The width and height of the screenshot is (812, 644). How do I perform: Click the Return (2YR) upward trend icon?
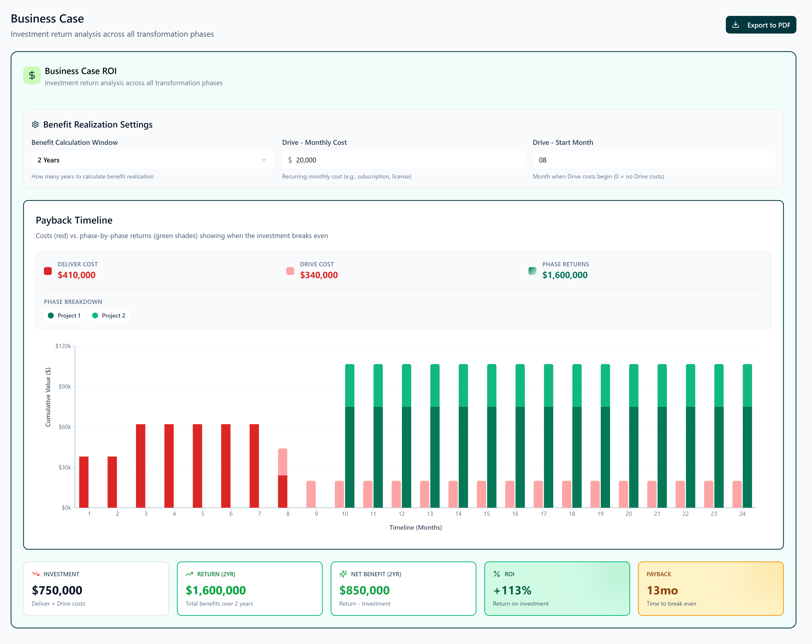point(190,574)
